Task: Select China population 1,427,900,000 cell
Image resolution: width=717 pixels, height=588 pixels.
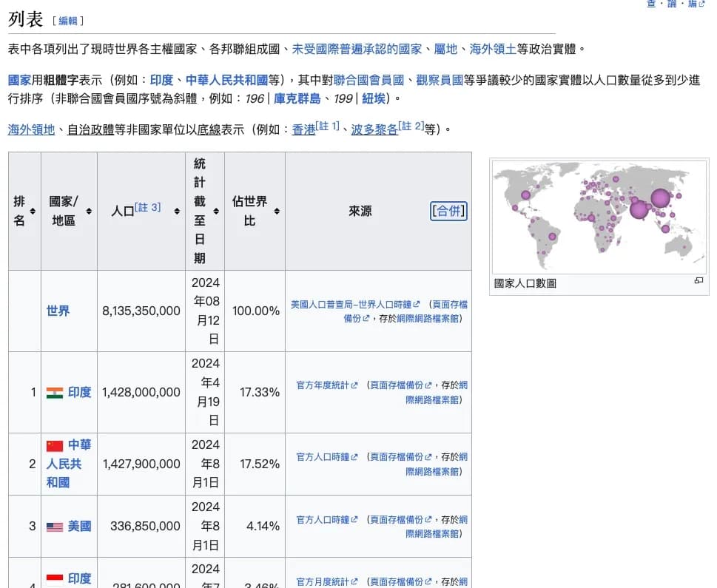Action: coord(141,464)
